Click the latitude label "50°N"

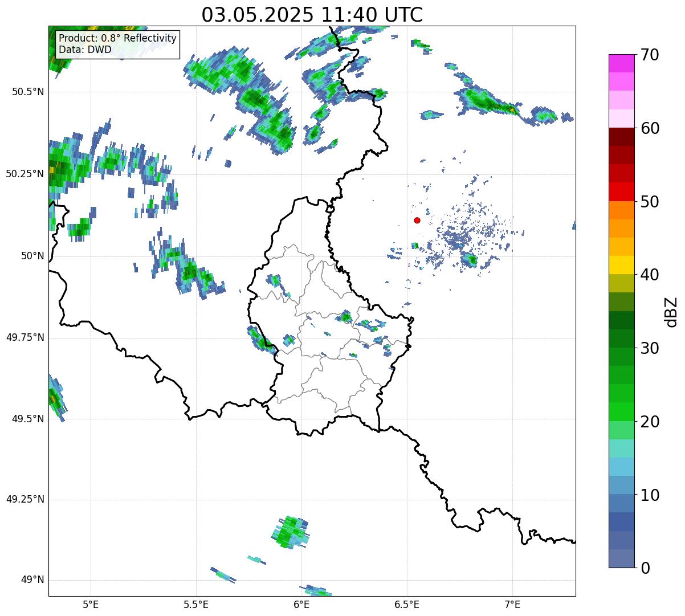[32, 256]
